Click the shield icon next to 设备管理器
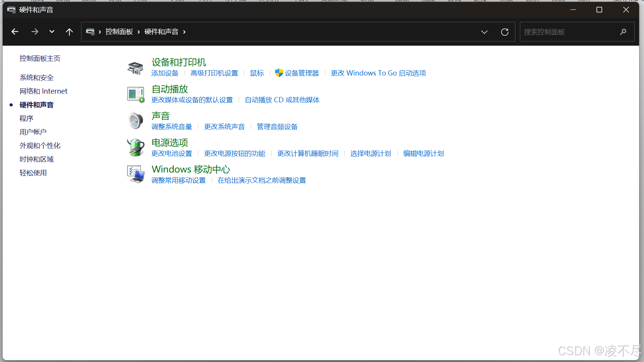This screenshot has width=644, height=362. coord(279,73)
